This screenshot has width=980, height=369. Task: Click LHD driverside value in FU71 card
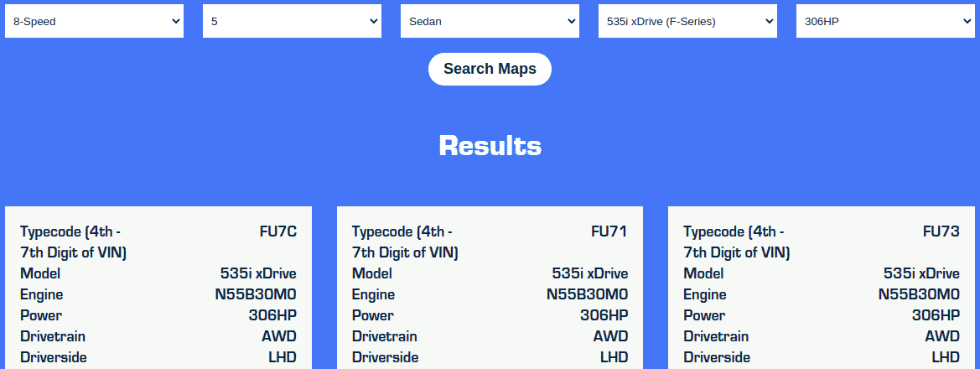tap(614, 358)
